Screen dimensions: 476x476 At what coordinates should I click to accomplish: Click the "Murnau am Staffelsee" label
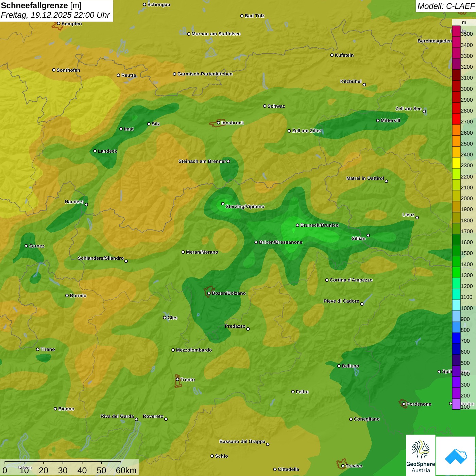point(216,34)
